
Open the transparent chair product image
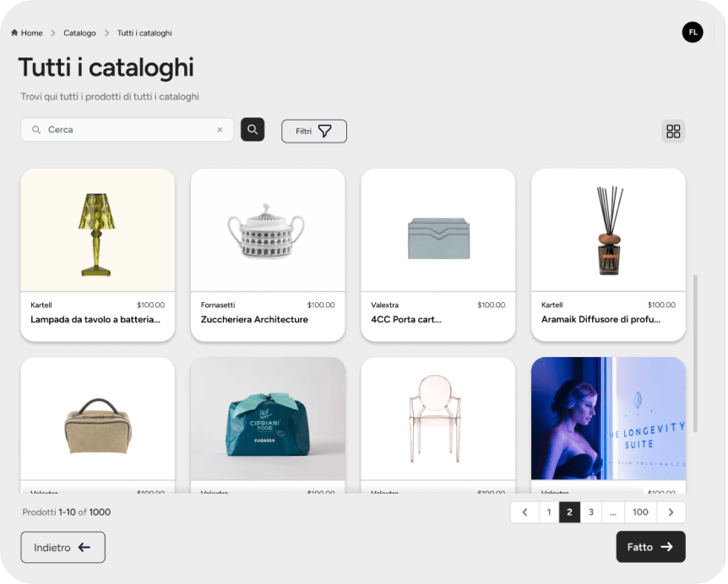coord(437,419)
